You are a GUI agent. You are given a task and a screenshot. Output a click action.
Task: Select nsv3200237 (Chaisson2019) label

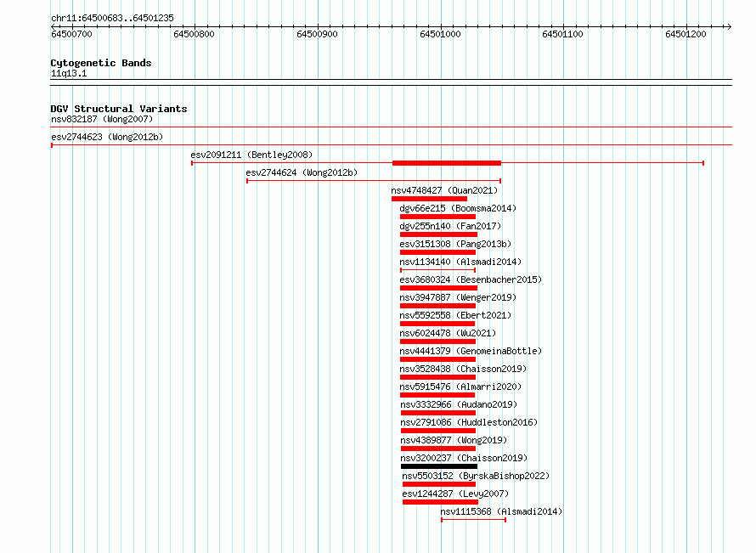pos(465,458)
